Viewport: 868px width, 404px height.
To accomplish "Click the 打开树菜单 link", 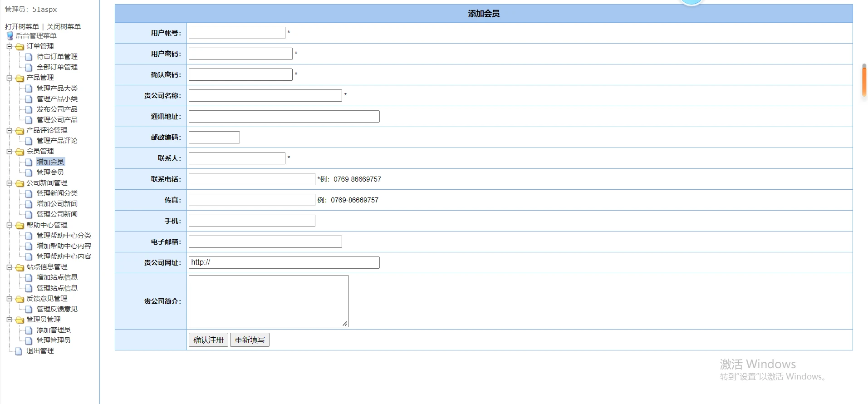I will point(22,27).
